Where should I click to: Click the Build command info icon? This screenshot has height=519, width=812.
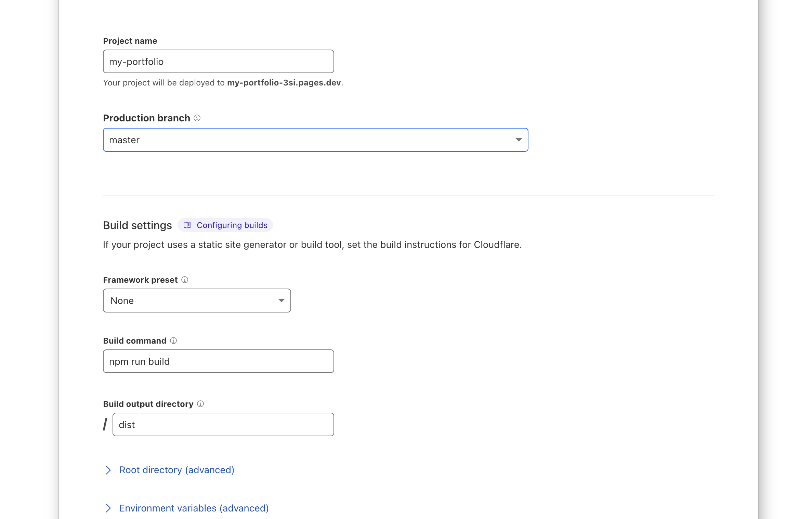coord(173,341)
